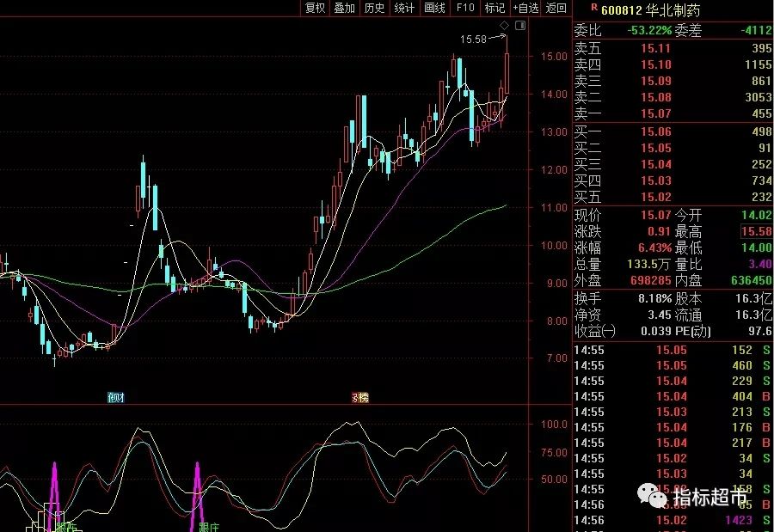Click the 净资 value 3.45

coord(659,315)
